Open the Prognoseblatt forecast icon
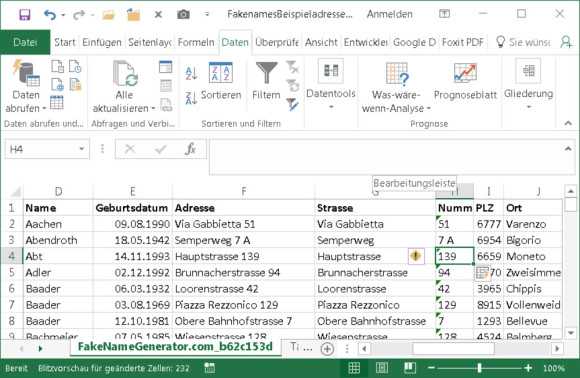 point(465,73)
